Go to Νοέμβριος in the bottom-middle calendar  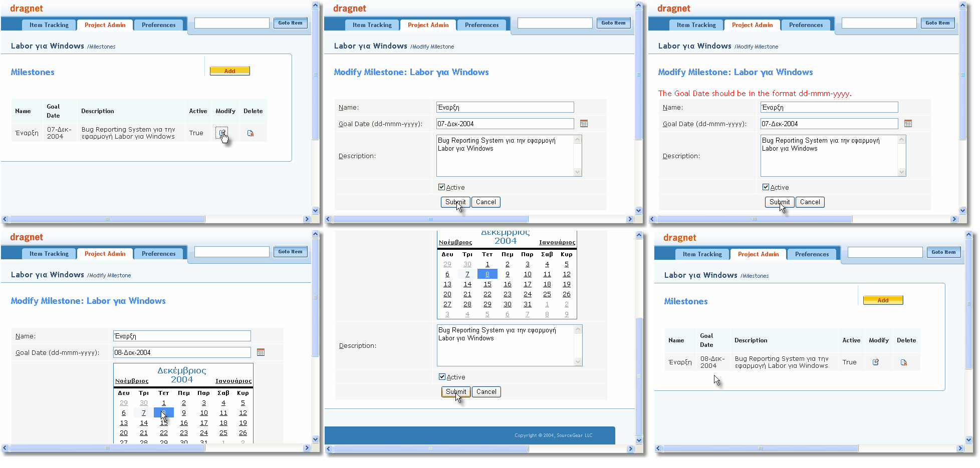pyautogui.click(x=455, y=242)
